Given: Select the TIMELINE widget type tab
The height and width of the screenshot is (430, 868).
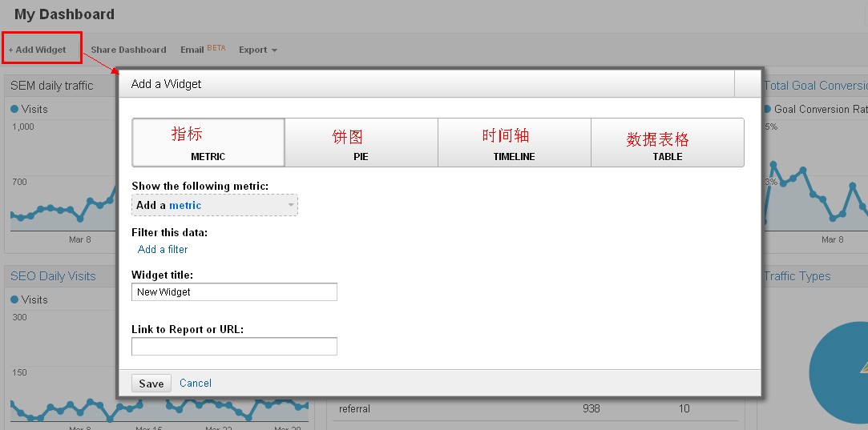Looking at the screenshot, I should pyautogui.click(x=515, y=143).
